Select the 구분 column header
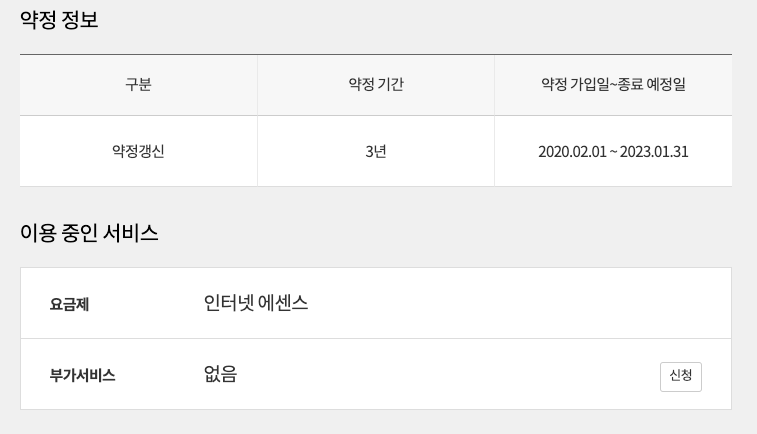The image size is (757, 434). 138,85
